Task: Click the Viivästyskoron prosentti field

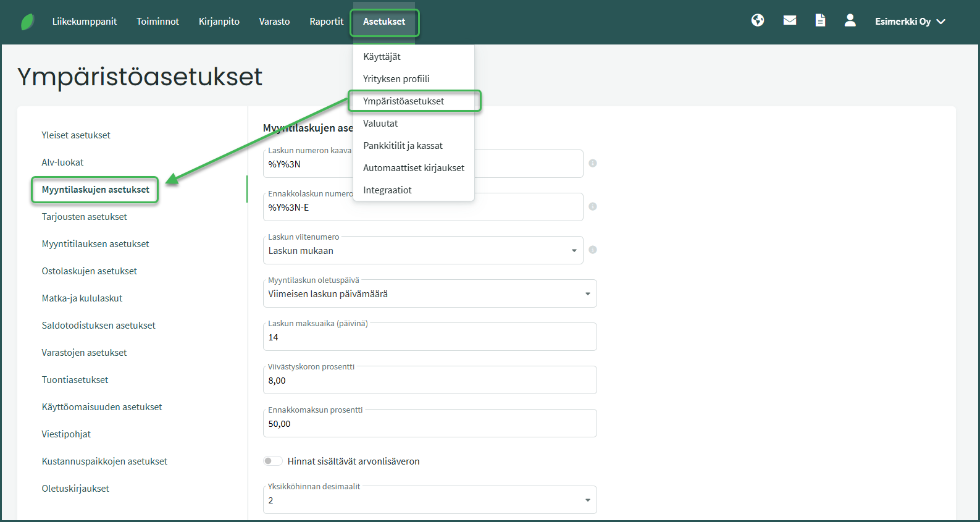Action: [429, 381]
